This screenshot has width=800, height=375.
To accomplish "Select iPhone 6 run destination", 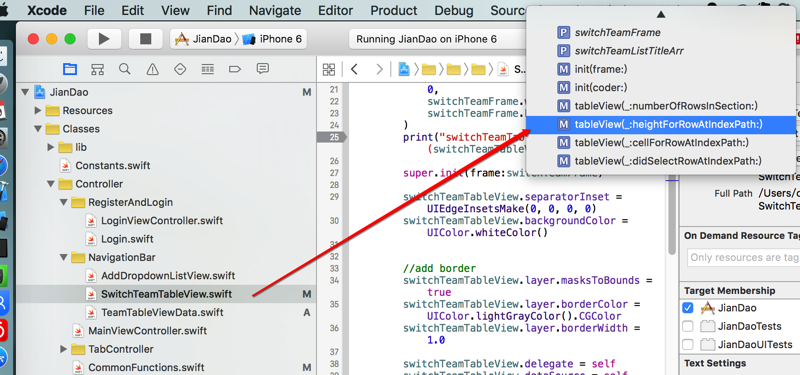I will [272, 39].
